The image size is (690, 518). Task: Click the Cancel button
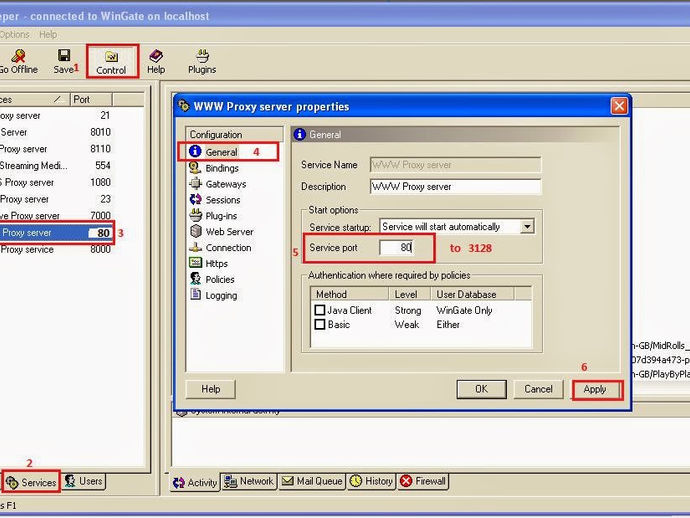point(538,389)
